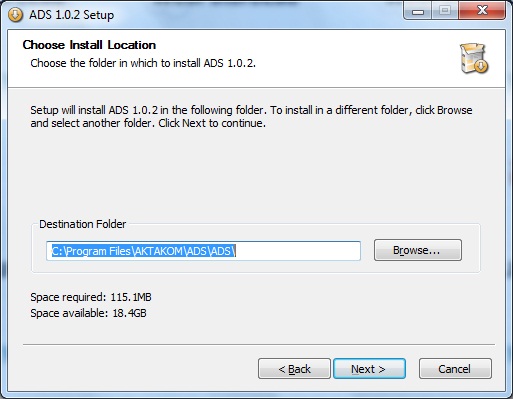Click the ADS Setup icon in title bar
Viewport: 513px width, 399px height.
click(15, 15)
